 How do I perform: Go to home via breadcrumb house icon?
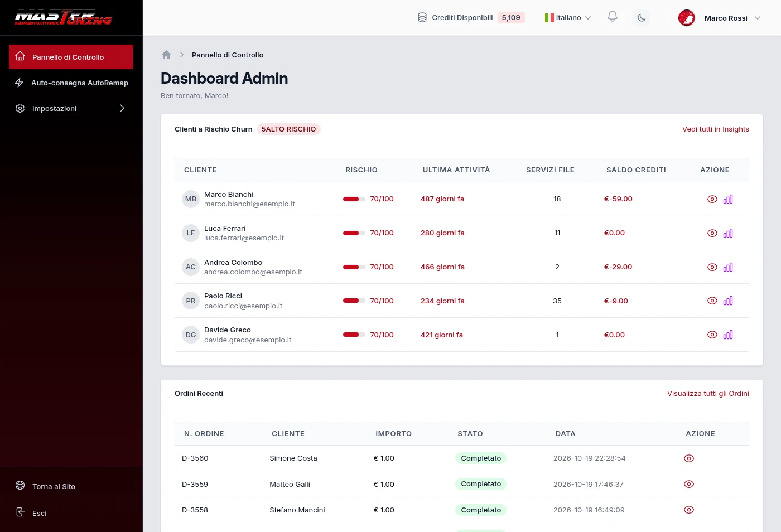click(166, 55)
